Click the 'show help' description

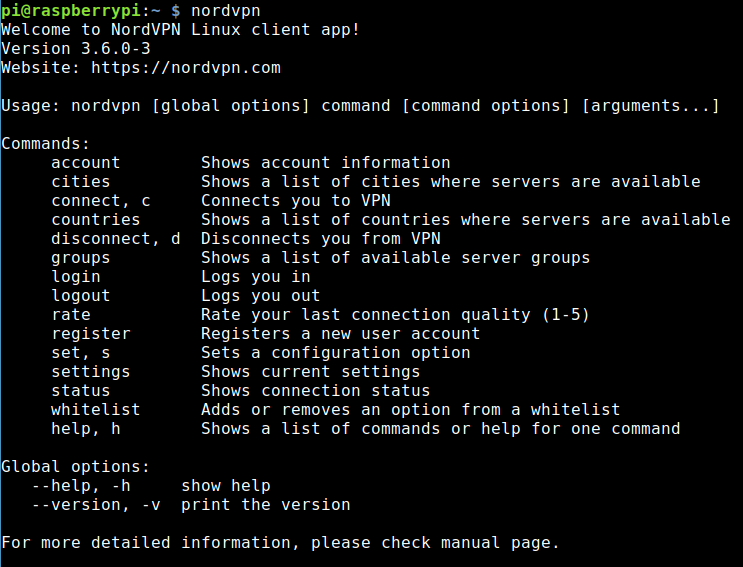click(226, 486)
